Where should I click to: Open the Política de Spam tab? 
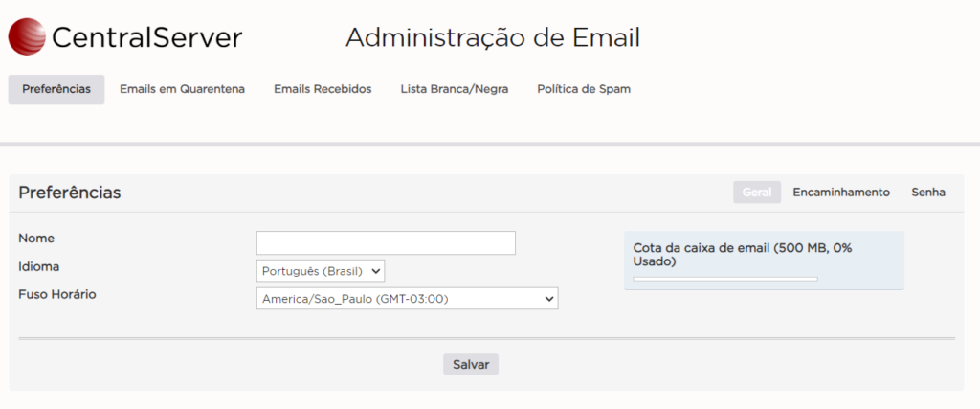click(584, 89)
